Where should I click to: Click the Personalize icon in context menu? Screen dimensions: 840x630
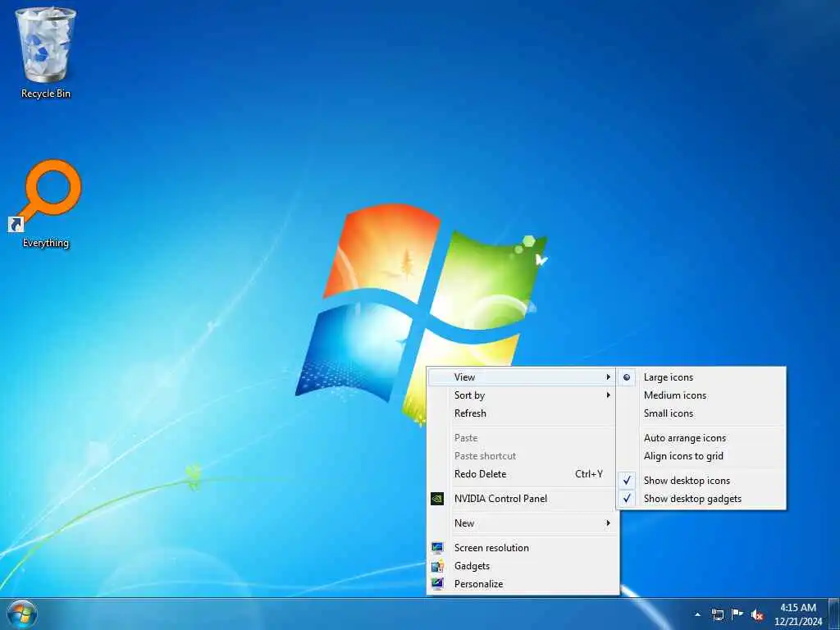(x=437, y=584)
